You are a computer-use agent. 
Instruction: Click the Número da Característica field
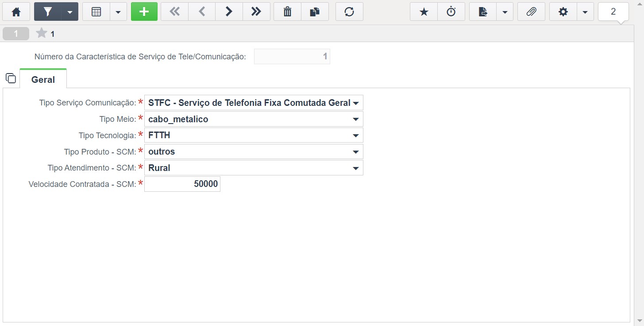pos(292,57)
